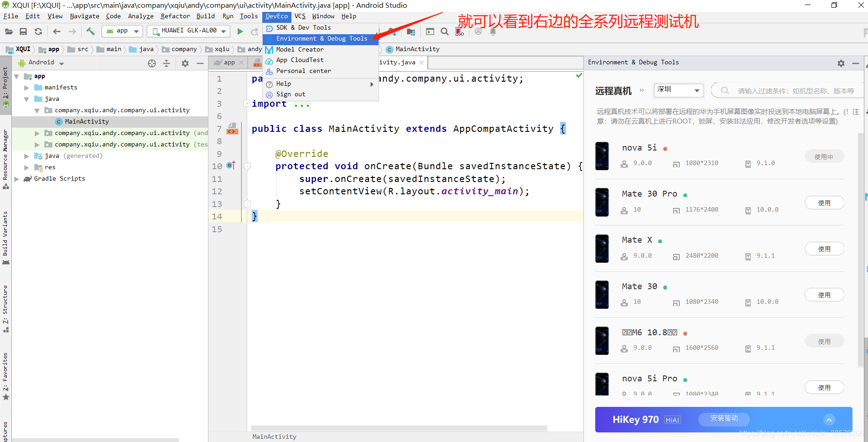Select SDK & Dev Tools menu item

click(321, 28)
